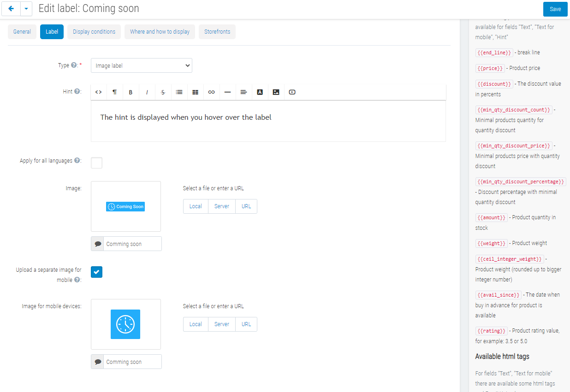Click alt text icon under mobile image
The image size is (570, 392).
point(97,362)
